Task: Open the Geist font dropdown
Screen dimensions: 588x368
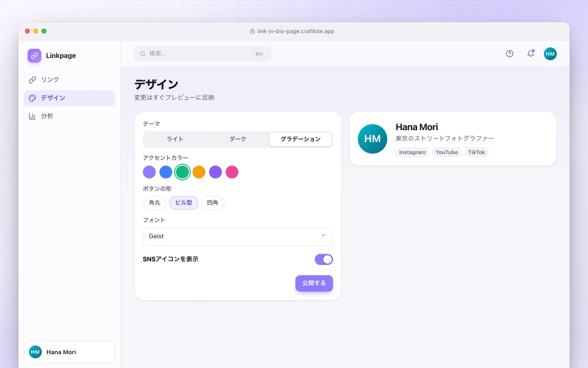Action: [238, 236]
